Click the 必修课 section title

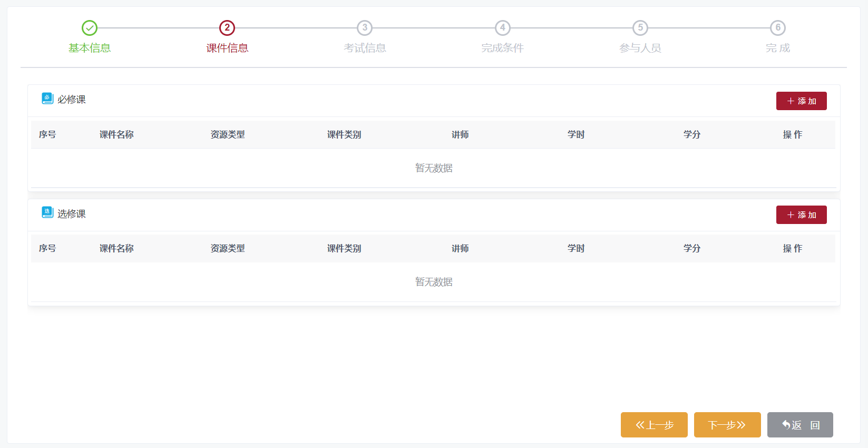[x=71, y=100]
